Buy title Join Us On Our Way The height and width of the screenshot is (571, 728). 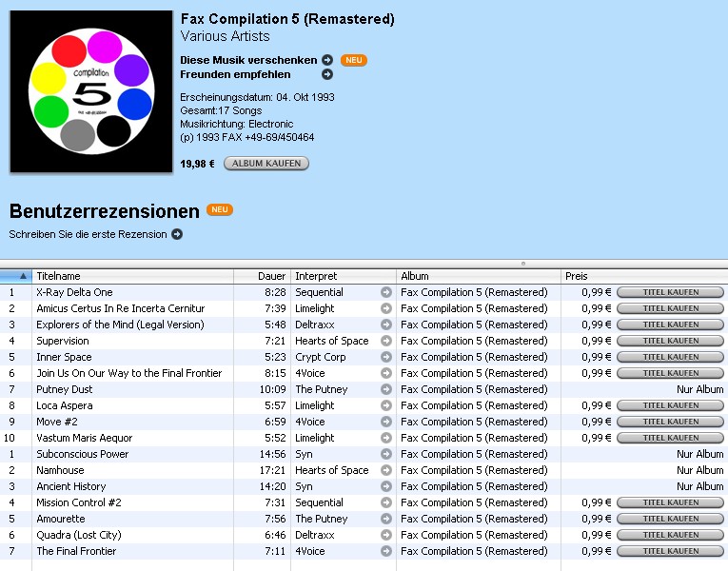671,373
